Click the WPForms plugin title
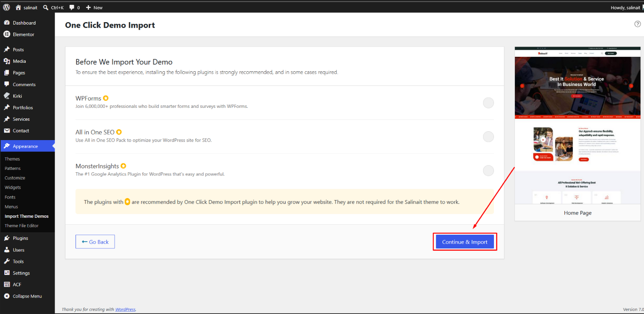 pos(89,98)
